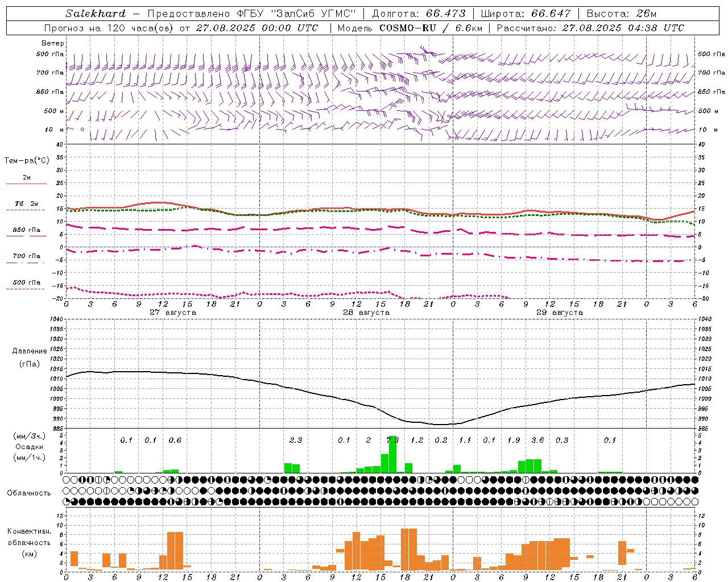
Task: Click the latitude value "Широта: 66.647"
Action: (x=526, y=14)
